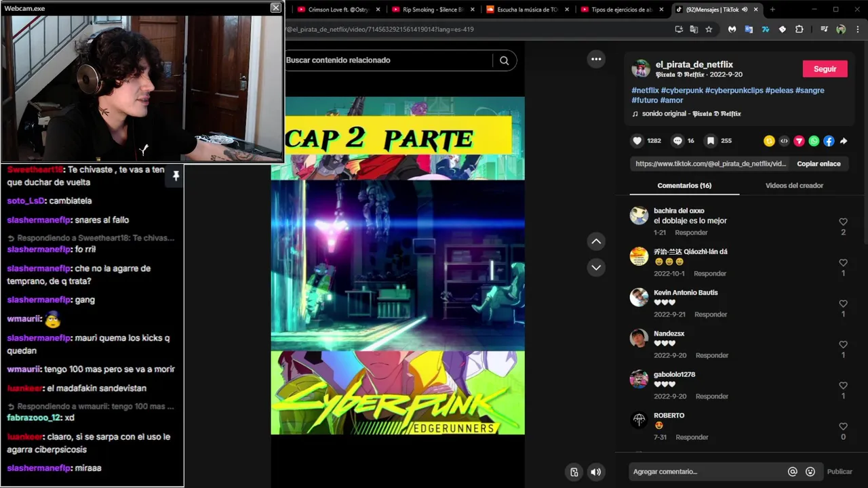Viewport: 868px width, 488px height.
Task: Share via the Facebook icon
Action: (x=829, y=141)
